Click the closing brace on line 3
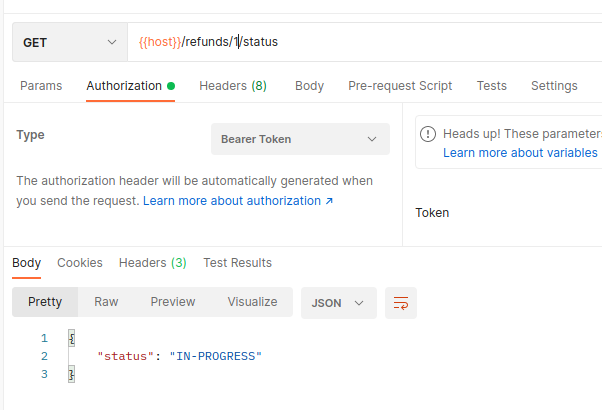 coord(71,374)
